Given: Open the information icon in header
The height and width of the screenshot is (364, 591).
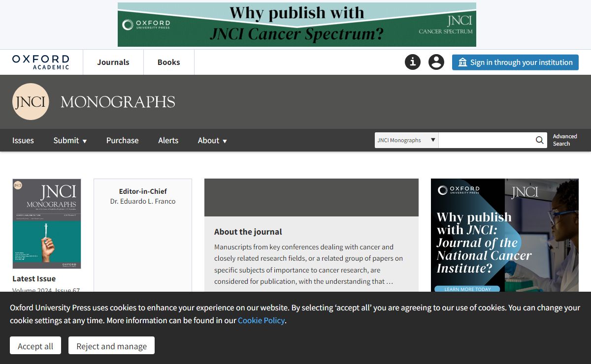Looking at the screenshot, I should (x=413, y=62).
